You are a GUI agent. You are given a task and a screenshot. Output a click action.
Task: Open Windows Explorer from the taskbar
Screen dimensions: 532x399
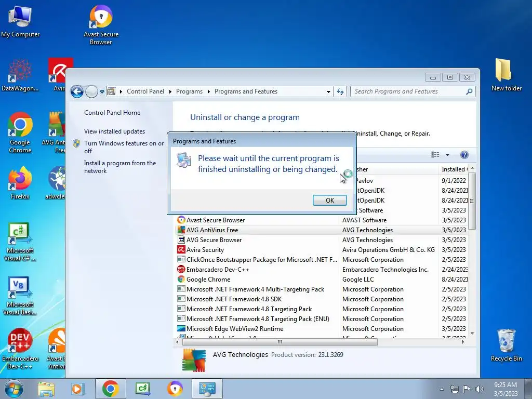pos(46,389)
